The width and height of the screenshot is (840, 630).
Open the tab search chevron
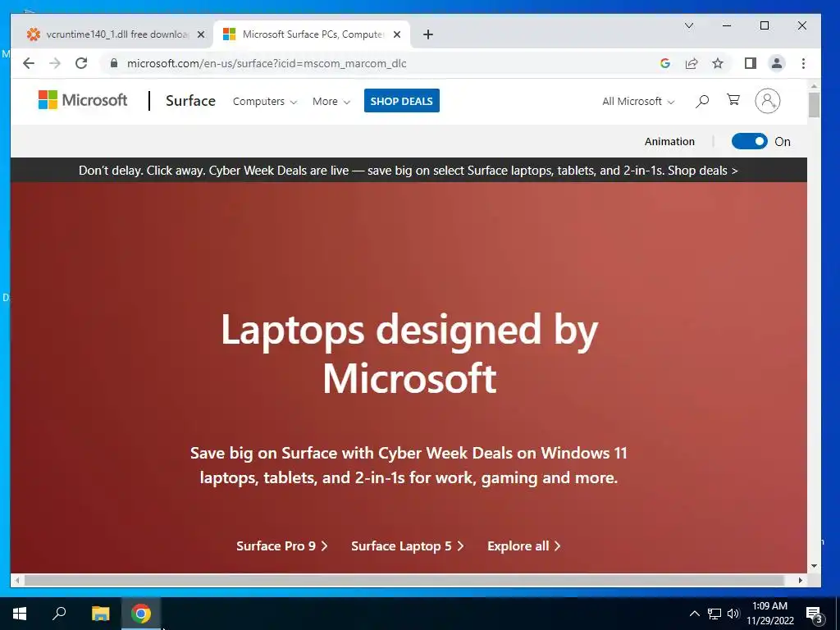689,25
